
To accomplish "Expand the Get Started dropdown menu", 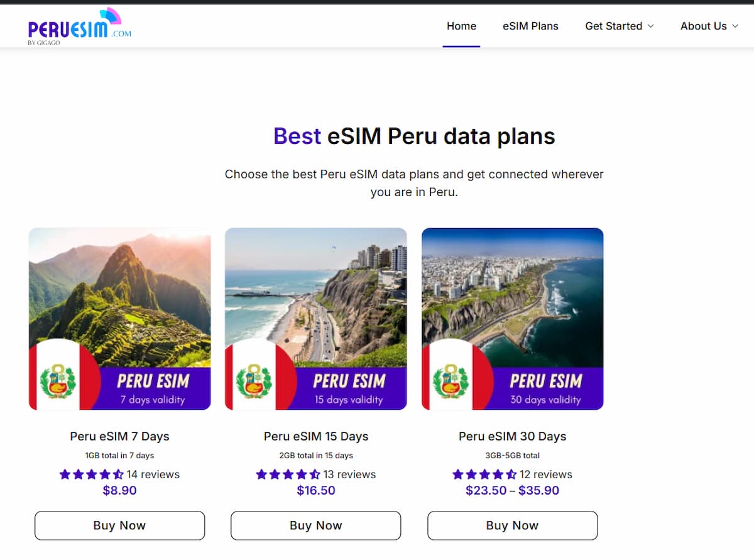I will (620, 26).
